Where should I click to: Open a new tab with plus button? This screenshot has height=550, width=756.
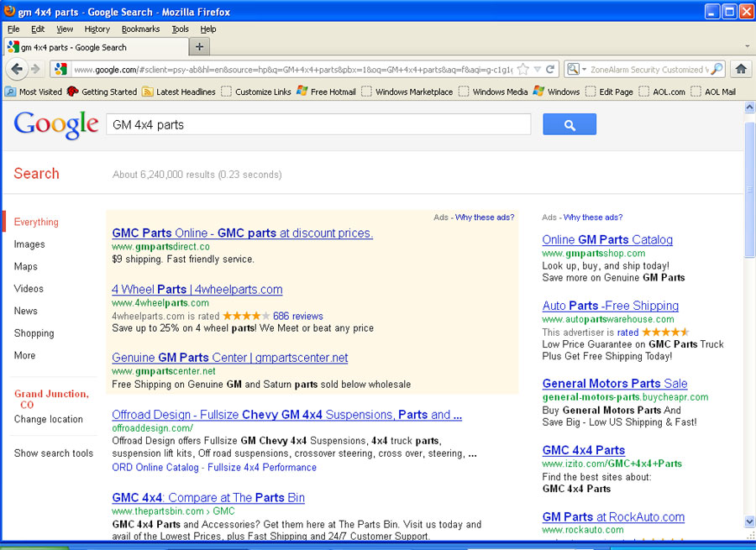point(200,47)
